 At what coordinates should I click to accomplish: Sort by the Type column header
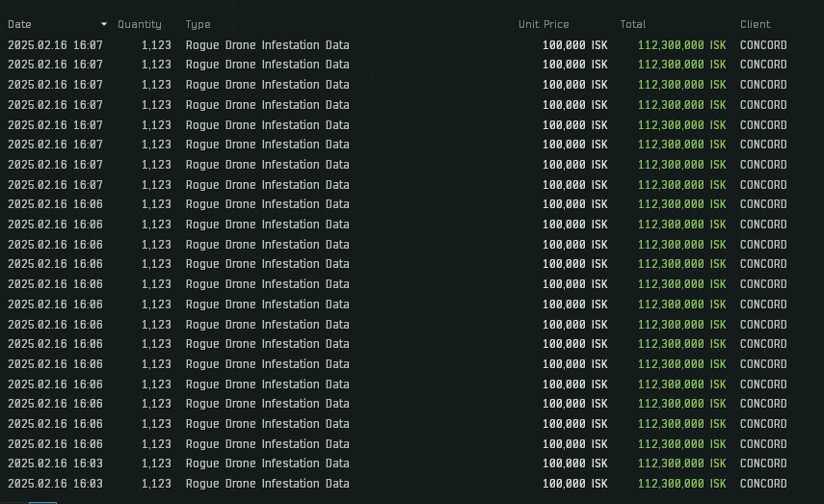(198, 24)
